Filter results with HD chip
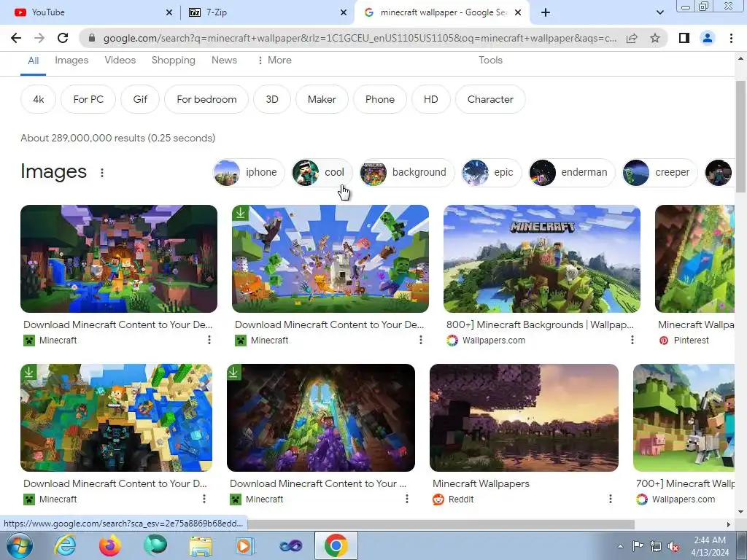Image resolution: width=747 pixels, height=560 pixels. coord(430,99)
